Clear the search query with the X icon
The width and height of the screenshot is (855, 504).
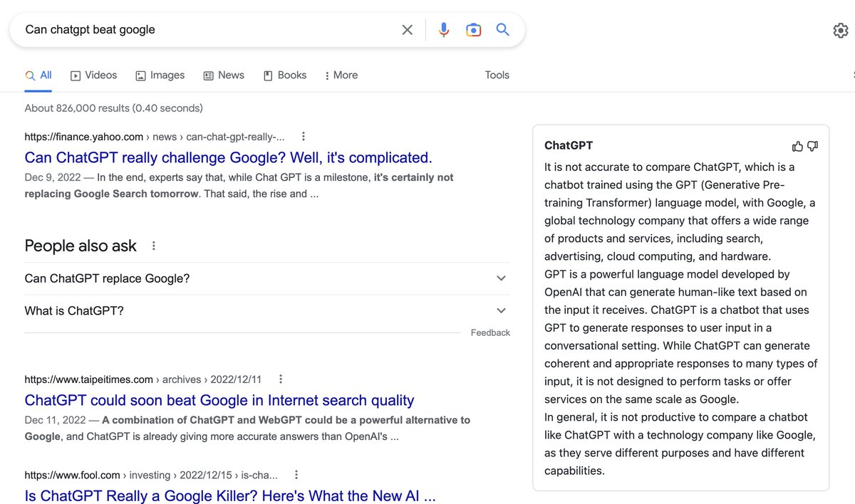407,29
